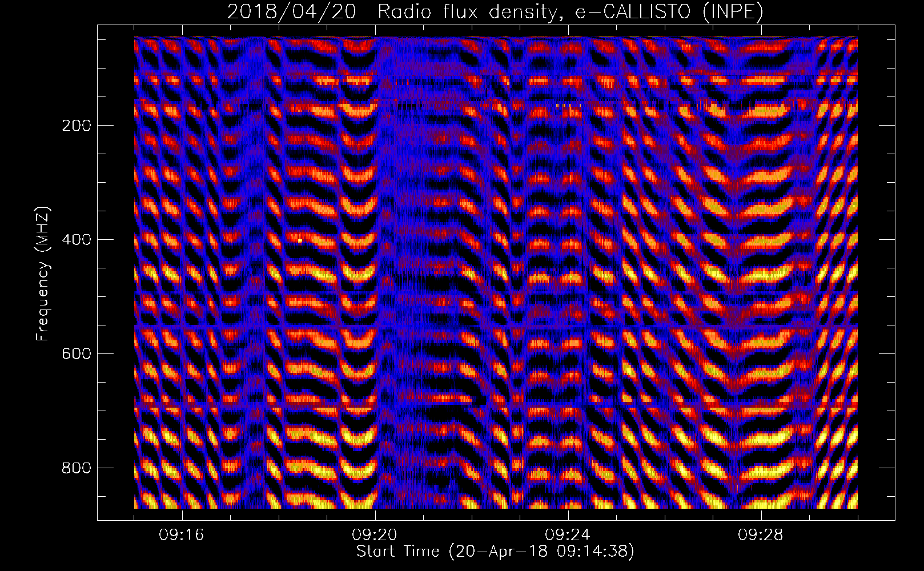Click the "Frequency (MHZ)" y-axis label

point(43,274)
